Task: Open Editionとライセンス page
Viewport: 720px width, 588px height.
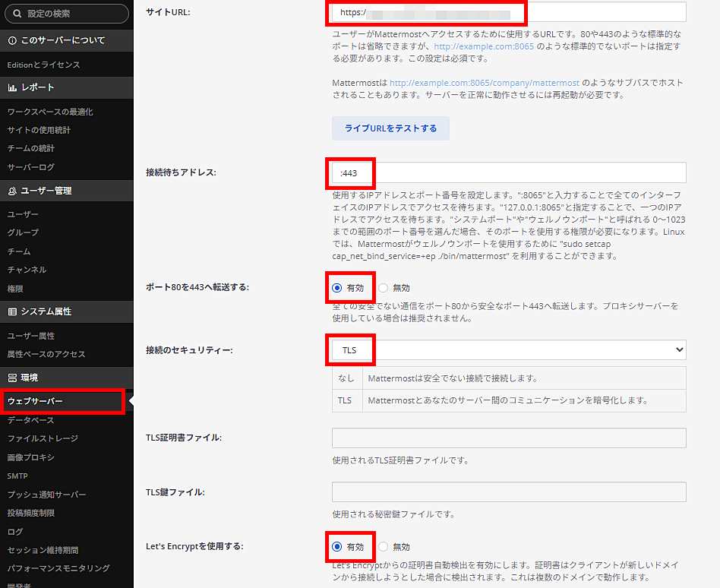Action: coord(43,65)
